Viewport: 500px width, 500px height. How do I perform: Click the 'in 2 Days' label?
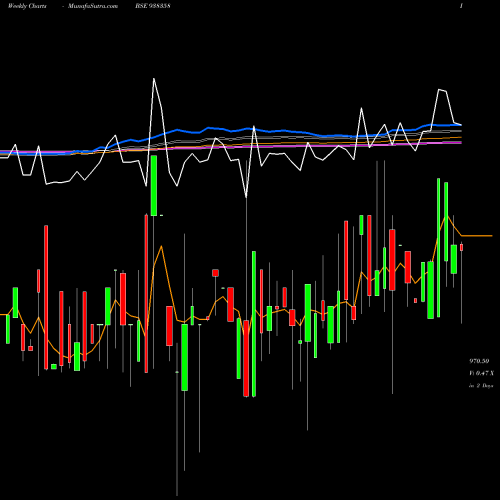coord(481,386)
